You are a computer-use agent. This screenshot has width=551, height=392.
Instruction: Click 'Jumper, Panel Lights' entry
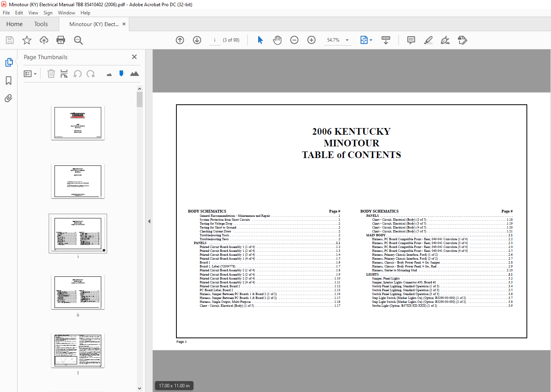(x=386, y=278)
